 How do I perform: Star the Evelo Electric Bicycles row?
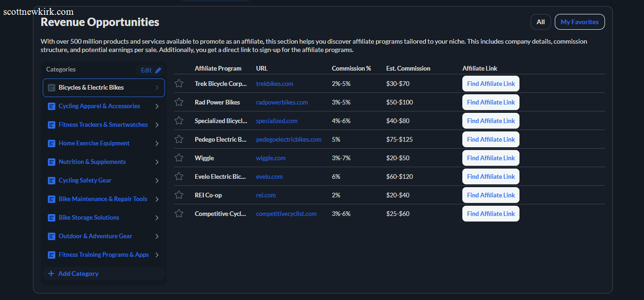(179, 176)
